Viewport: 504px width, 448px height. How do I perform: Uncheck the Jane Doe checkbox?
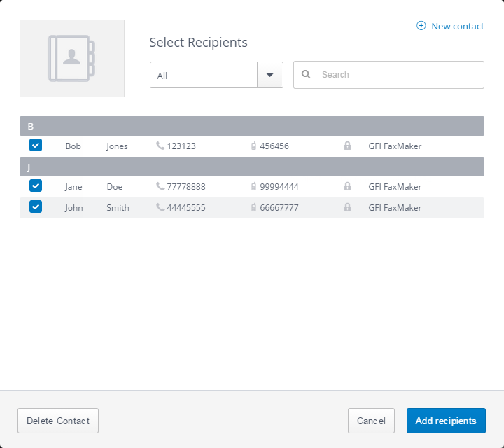click(x=36, y=185)
